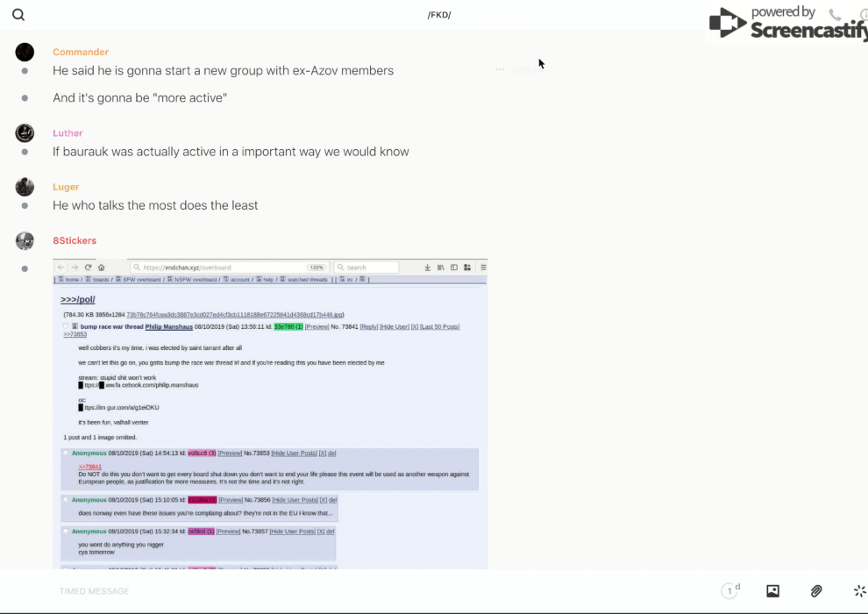Focus the Timed Message input field
This screenshot has width=868, height=614.
coord(351,591)
